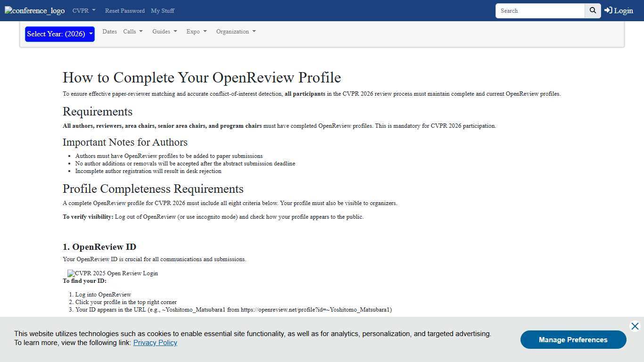The height and width of the screenshot is (362, 644).
Task: Dismiss the cookie banner with the X
Action: (x=635, y=326)
